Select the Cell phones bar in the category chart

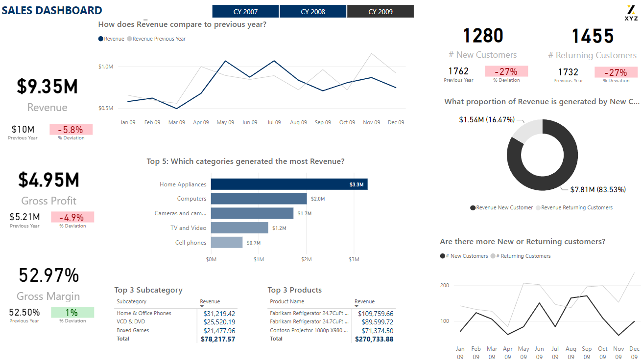[228, 242]
